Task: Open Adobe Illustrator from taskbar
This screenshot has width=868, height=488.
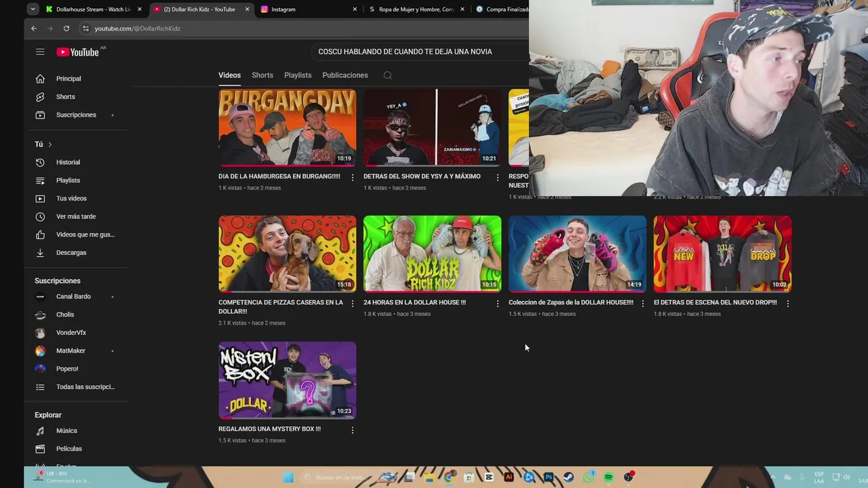Action: pos(509,477)
